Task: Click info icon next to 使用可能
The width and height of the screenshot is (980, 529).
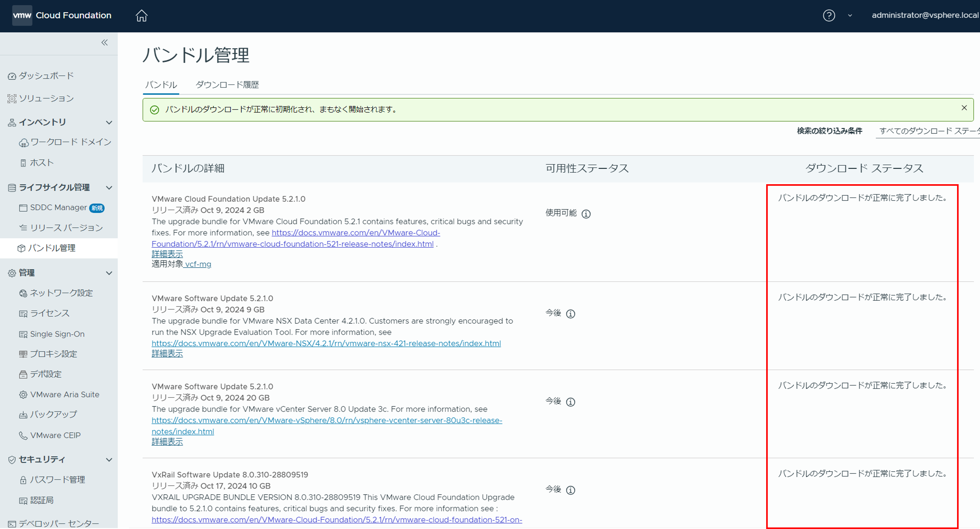Action: tap(586, 214)
